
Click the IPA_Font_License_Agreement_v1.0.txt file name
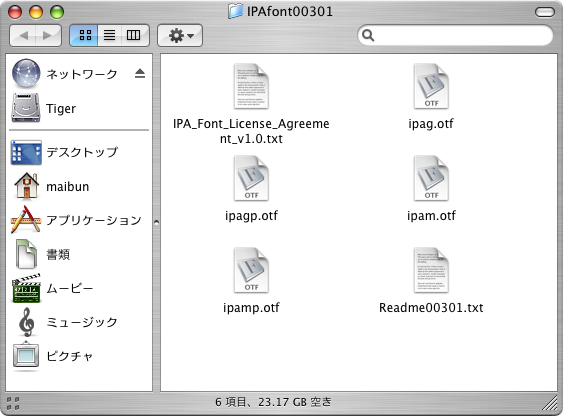tap(251, 131)
